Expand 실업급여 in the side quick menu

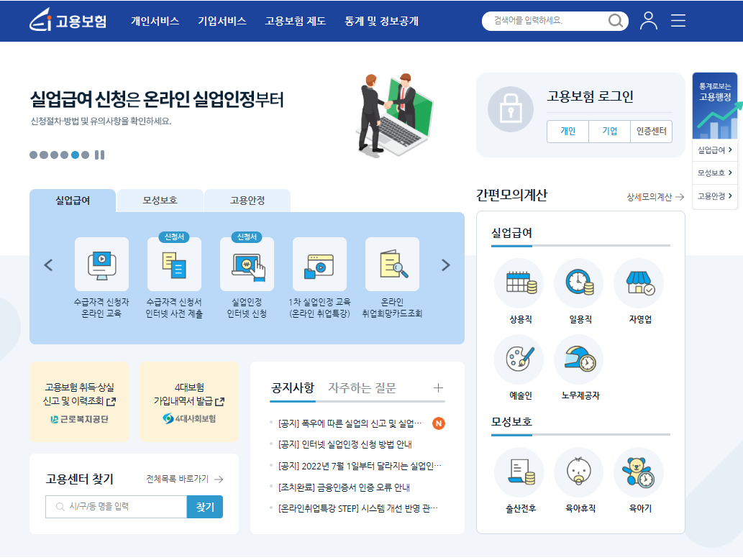(715, 150)
